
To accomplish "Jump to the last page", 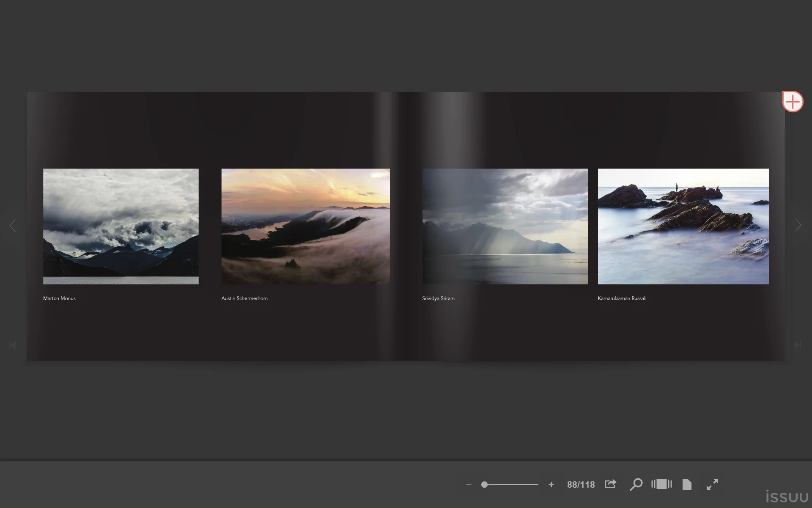I will point(798,345).
